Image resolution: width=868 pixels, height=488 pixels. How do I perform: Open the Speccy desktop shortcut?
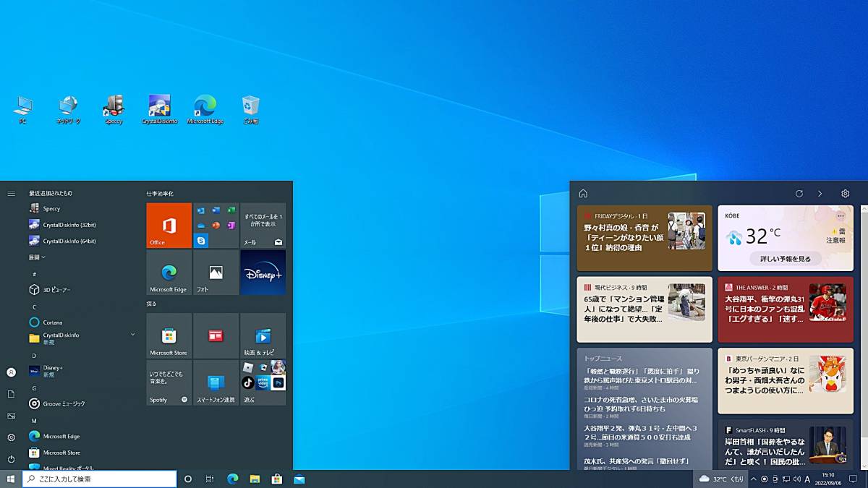tap(114, 109)
